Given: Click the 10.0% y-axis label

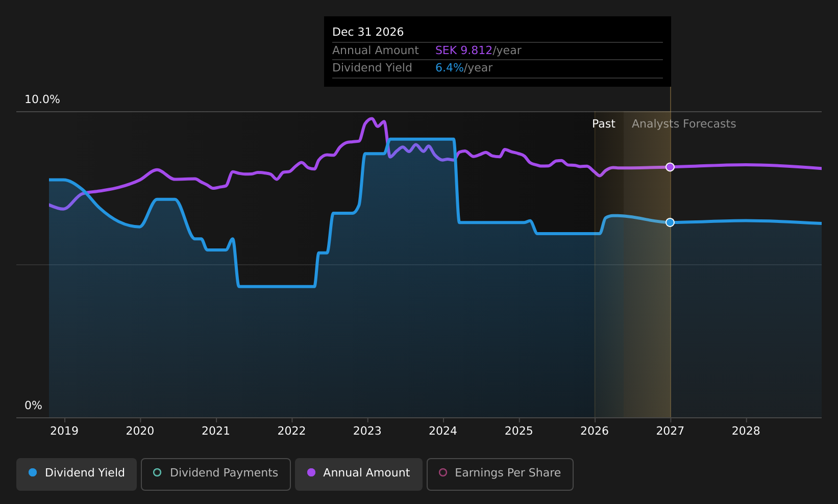Looking at the screenshot, I should coord(42,99).
